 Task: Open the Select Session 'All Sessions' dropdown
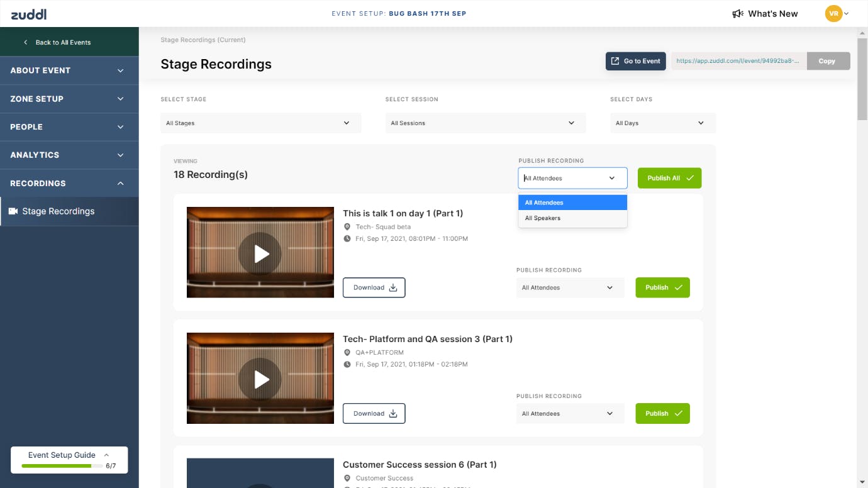(x=486, y=123)
